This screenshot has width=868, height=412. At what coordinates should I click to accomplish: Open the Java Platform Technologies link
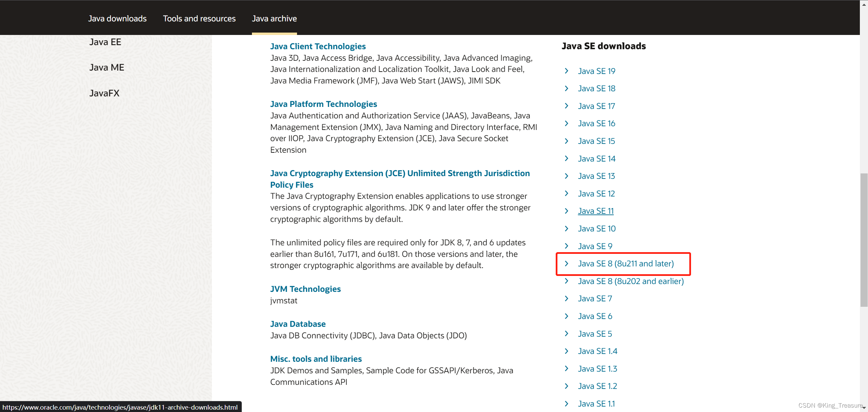pyautogui.click(x=323, y=104)
